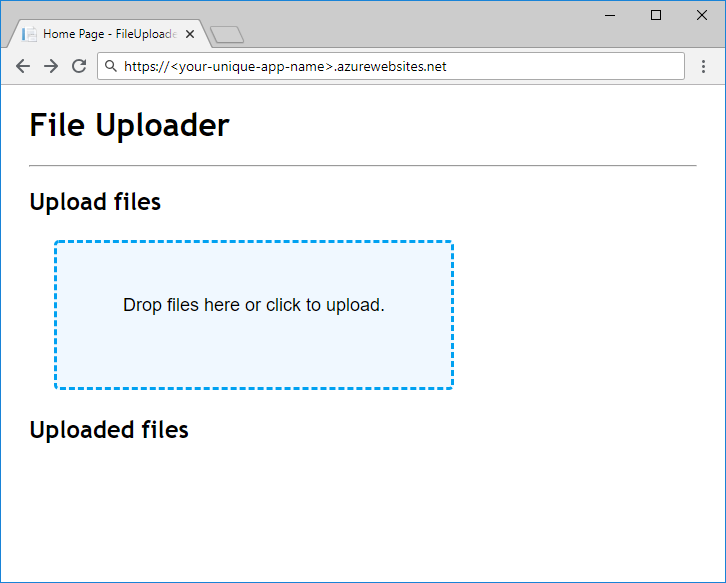Close the browser window
This screenshot has width=726, height=583.
tap(702, 15)
